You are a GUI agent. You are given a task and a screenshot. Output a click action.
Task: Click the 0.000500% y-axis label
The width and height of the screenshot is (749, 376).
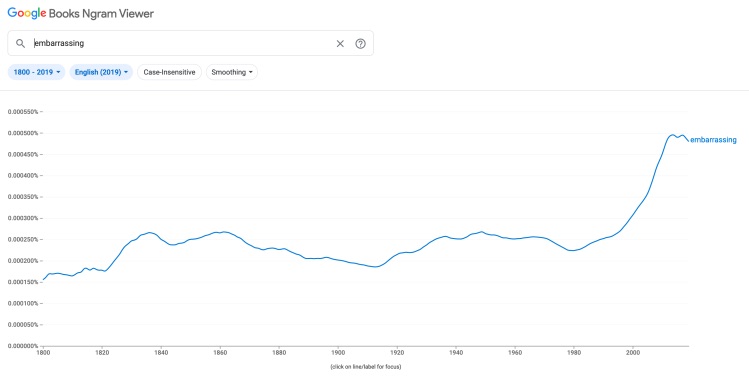(23, 133)
